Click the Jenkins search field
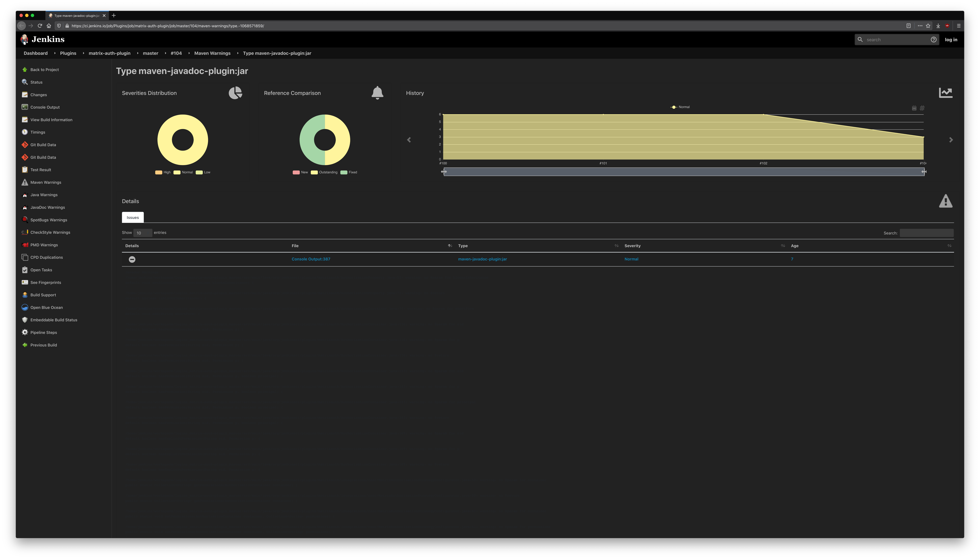 pos(896,40)
